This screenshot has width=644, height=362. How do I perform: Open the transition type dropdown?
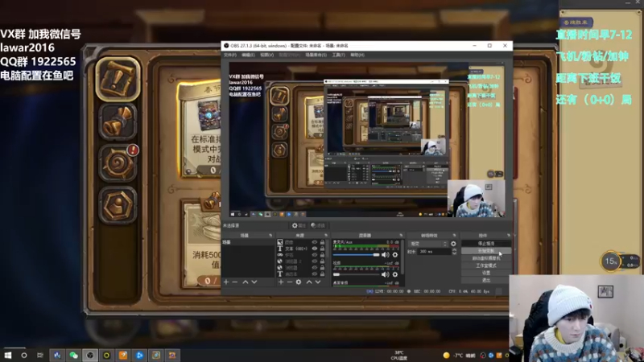coord(428,244)
